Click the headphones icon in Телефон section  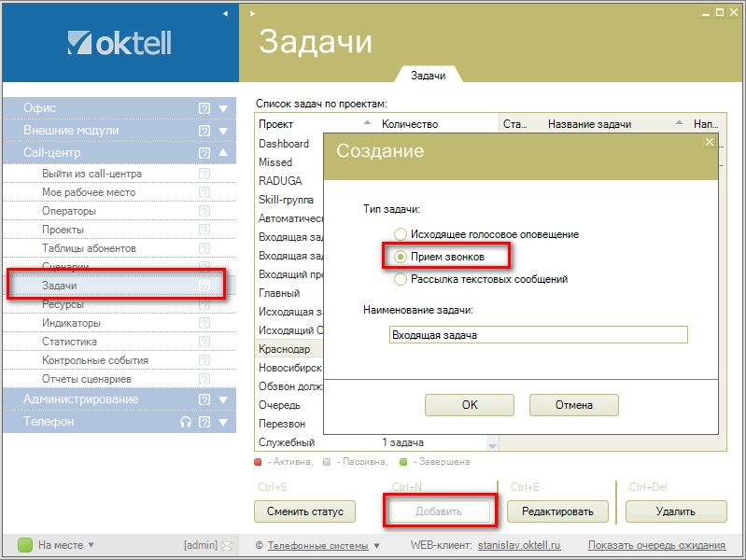tap(186, 422)
